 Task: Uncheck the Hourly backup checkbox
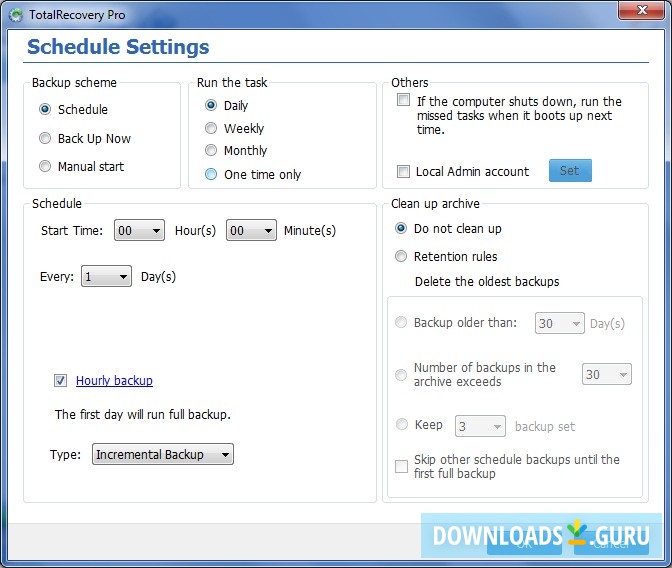coord(60,380)
